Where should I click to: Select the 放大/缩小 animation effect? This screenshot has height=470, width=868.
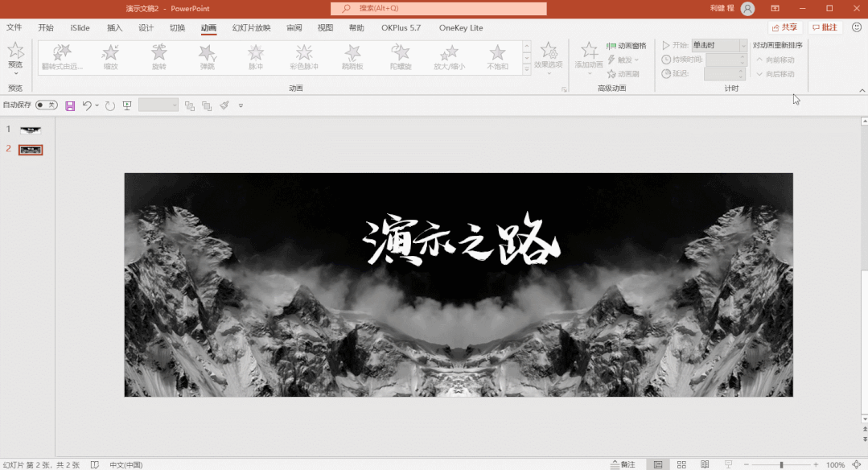pos(449,57)
